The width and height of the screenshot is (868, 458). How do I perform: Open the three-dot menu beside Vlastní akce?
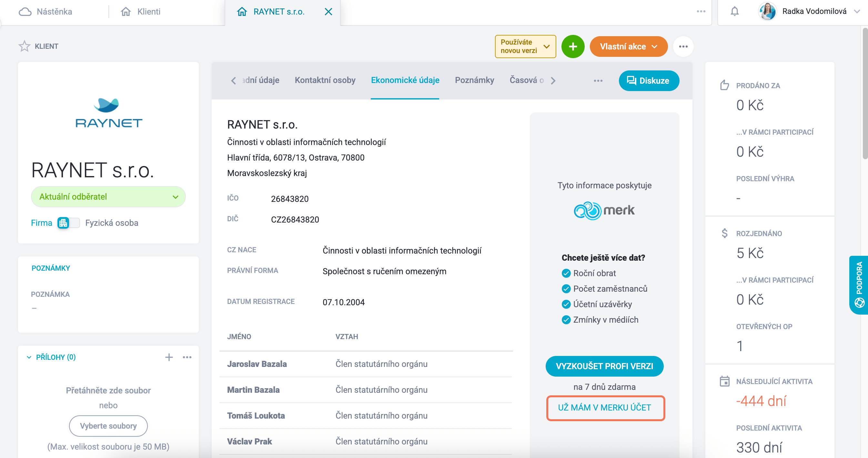tap(683, 47)
